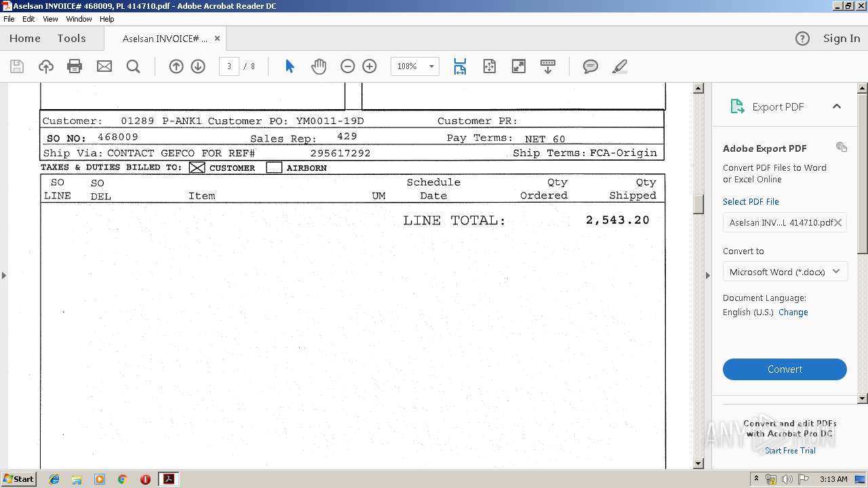Screen dimensions: 868x488
Task: Activate the Hand pan tool
Action: 319,66
